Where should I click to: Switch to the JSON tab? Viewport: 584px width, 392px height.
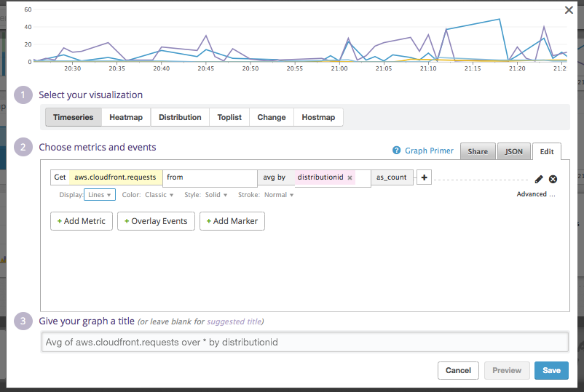pos(514,151)
